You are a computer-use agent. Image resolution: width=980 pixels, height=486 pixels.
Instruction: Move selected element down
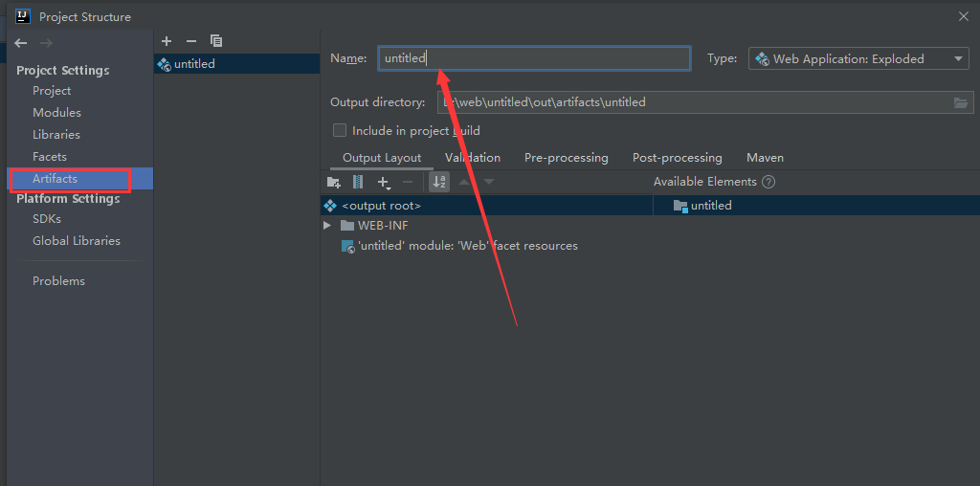click(x=489, y=182)
